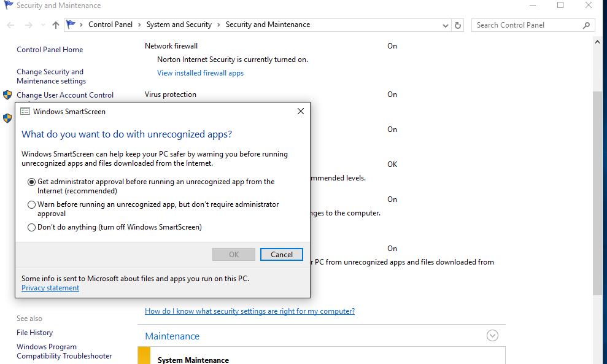Open the Privacy statement link
The width and height of the screenshot is (607, 364).
click(50, 288)
